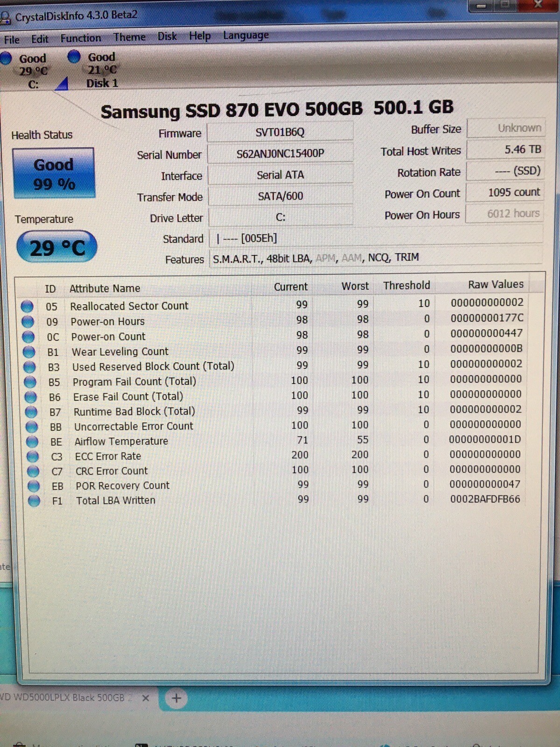Open the Edit menu
The width and height of the screenshot is (560, 747).
40,39
